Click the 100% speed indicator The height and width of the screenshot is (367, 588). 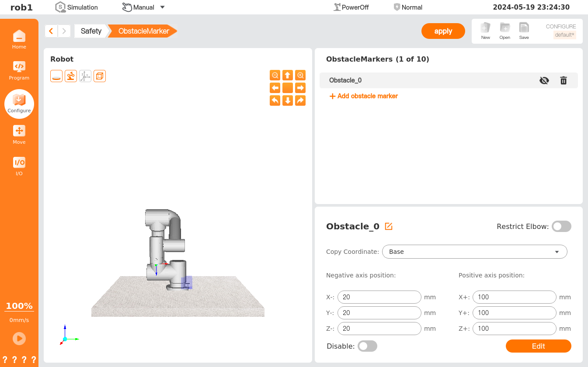pos(19,306)
